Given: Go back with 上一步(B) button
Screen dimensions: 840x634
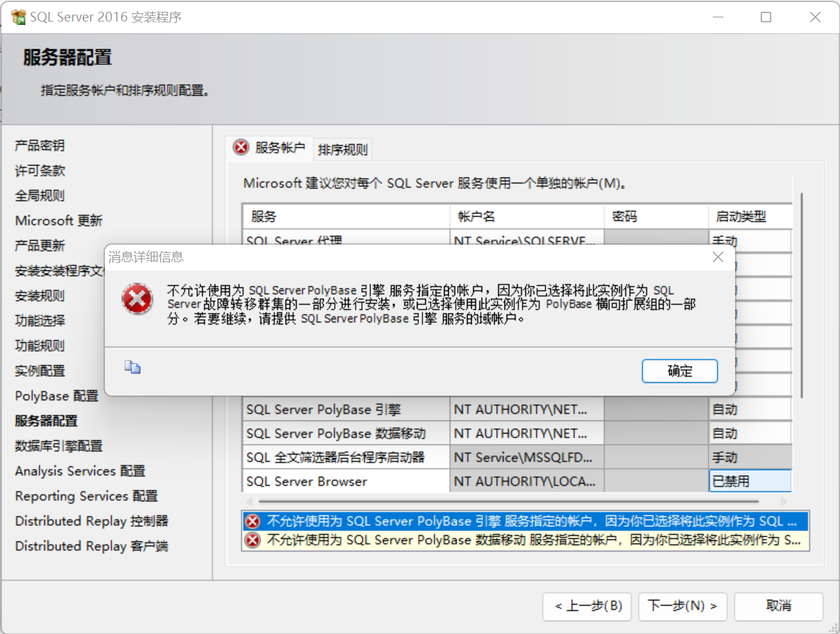Looking at the screenshot, I should [587, 606].
